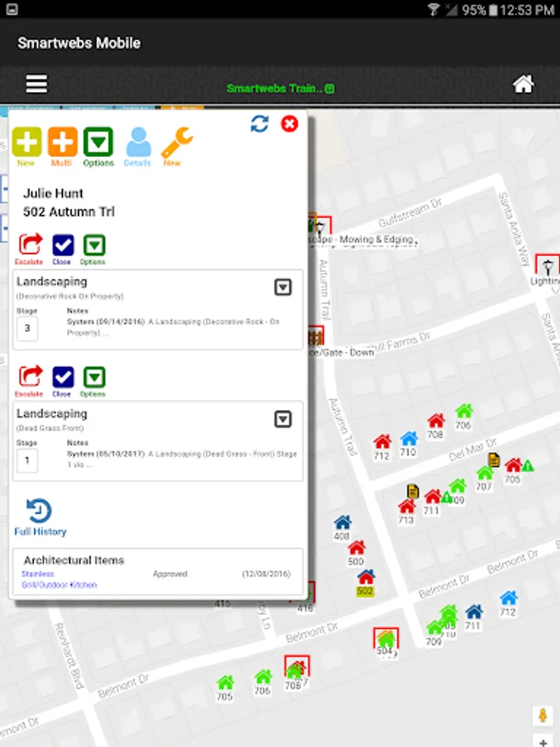This screenshot has height=747, width=560.
Task: Open the top green Options dropdown
Action: tap(98, 142)
